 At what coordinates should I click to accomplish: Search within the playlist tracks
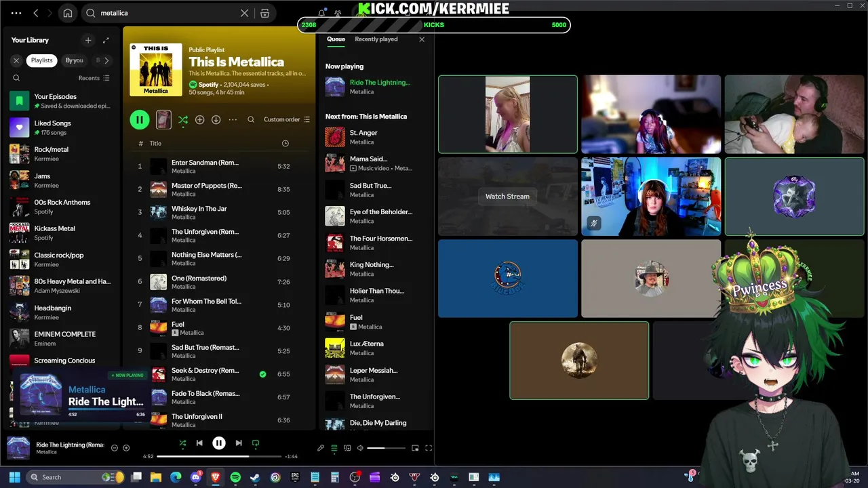coord(251,119)
